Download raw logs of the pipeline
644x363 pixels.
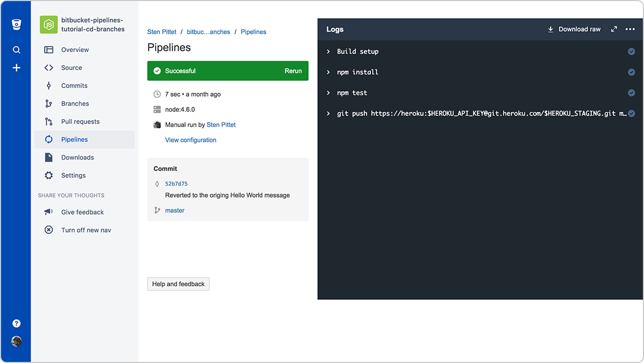coord(574,29)
